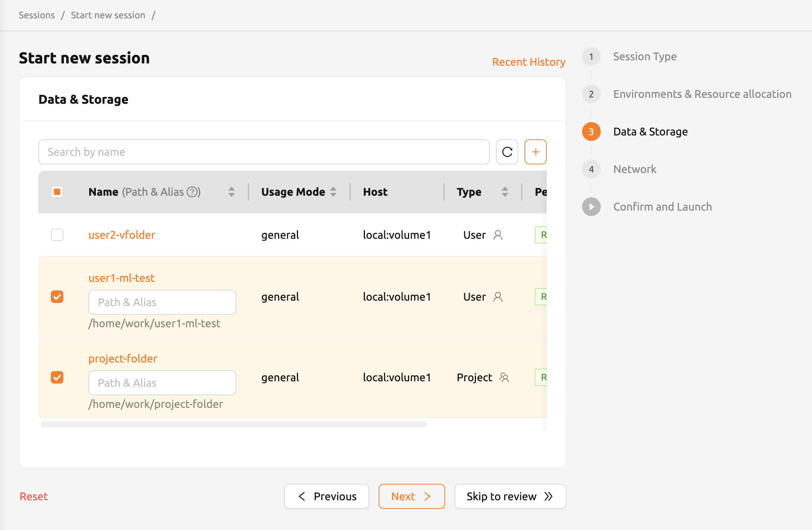This screenshot has width=812, height=530.
Task: Open Environments & Resource allocation step
Action: coord(702,94)
